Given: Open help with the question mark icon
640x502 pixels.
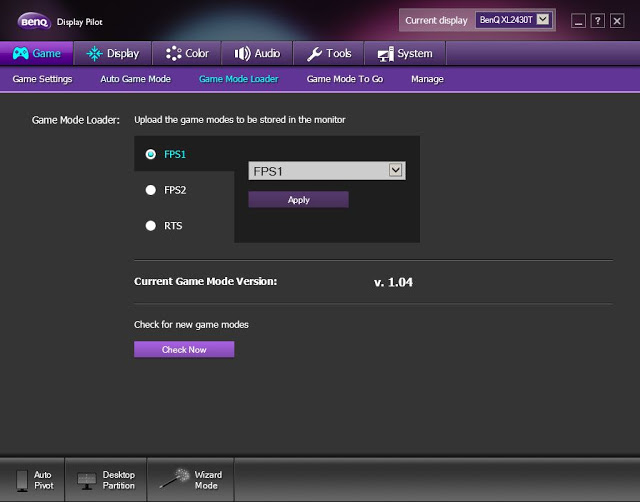Looking at the screenshot, I should pyautogui.click(x=598, y=21).
